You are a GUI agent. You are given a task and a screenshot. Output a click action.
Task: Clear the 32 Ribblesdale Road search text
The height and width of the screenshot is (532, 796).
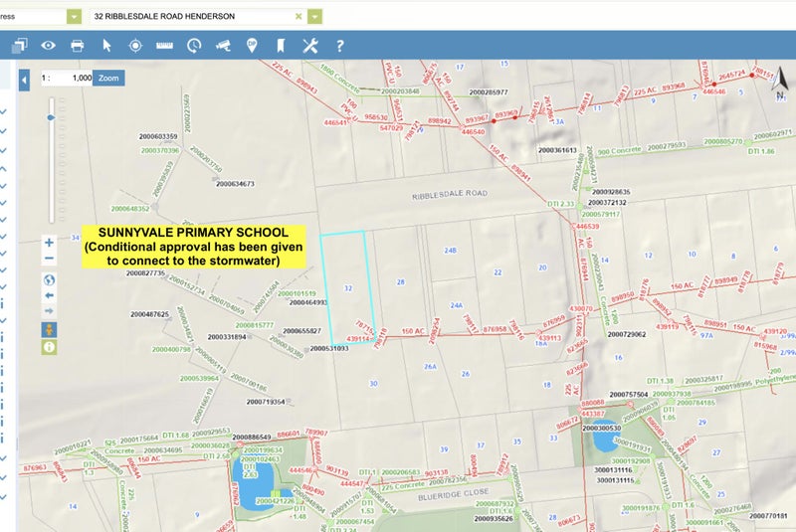[298, 17]
